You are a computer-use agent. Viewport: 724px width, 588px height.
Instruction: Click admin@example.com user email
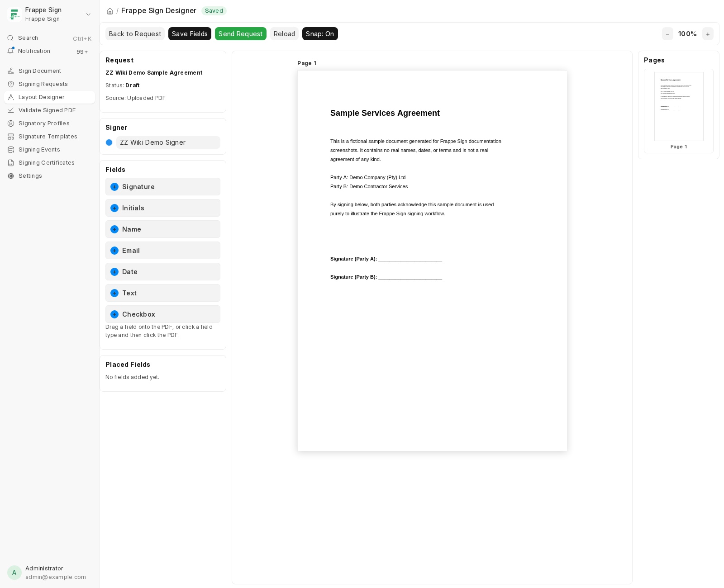point(56,577)
